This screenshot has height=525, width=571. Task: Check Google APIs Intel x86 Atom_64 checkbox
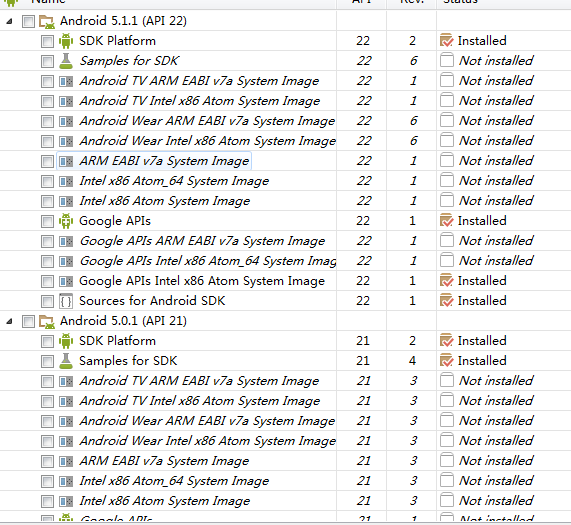click(x=47, y=261)
